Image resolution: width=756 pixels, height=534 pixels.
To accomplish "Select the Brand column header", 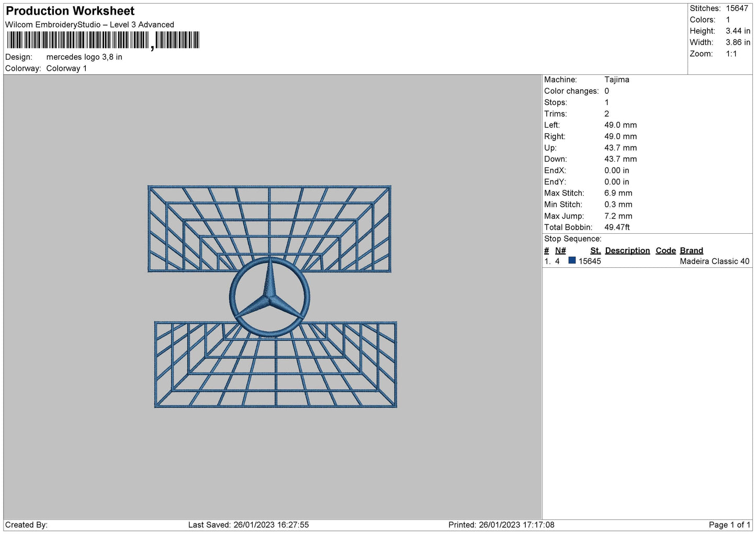I will 691,251.
